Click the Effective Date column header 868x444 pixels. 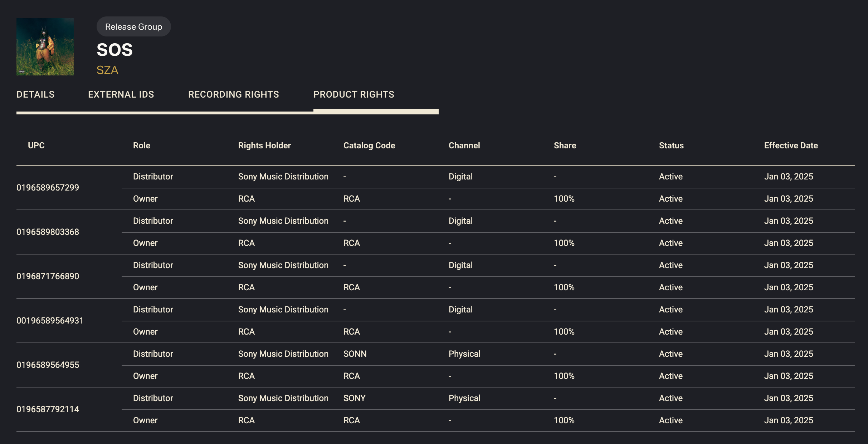[x=791, y=145]
